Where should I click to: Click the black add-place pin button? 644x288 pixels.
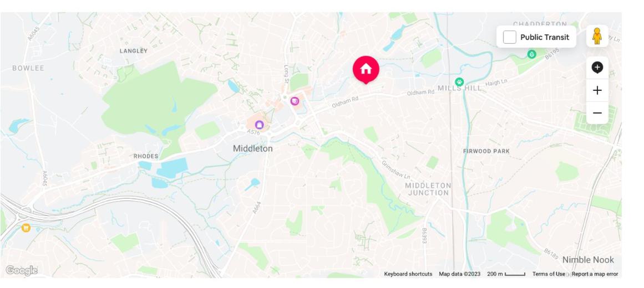click(597, 68)
